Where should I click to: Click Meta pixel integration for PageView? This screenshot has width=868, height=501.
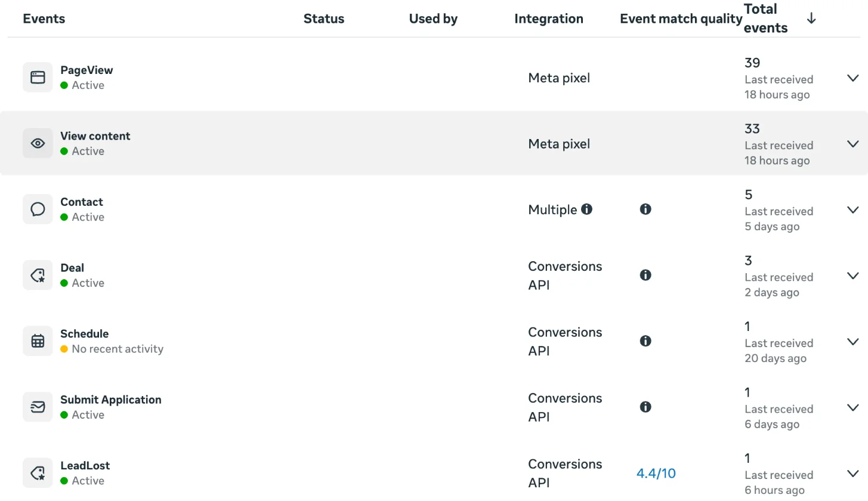tap(559, 78)
